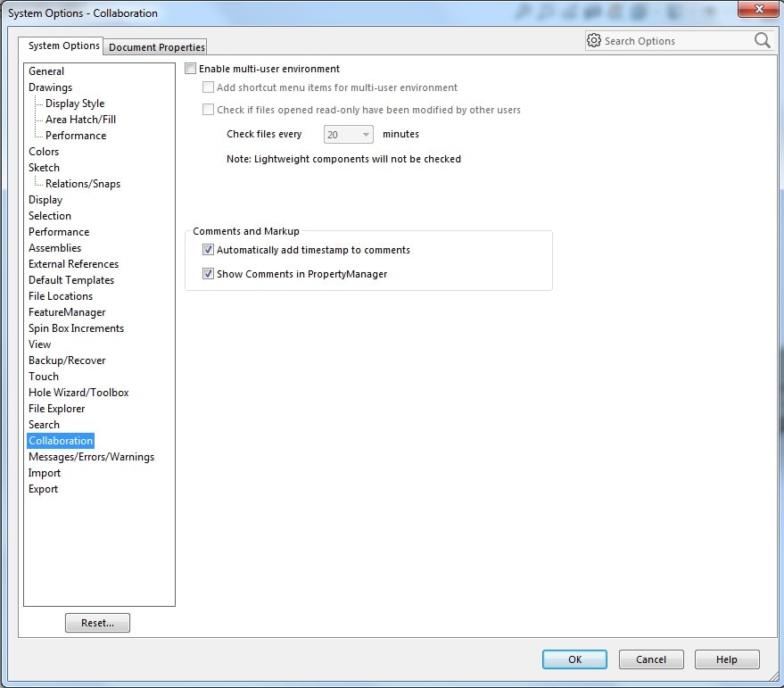Image resolution: width=784 pixels, height=688 pixels.
Task: Open Export options
Action: click(43, 489)
